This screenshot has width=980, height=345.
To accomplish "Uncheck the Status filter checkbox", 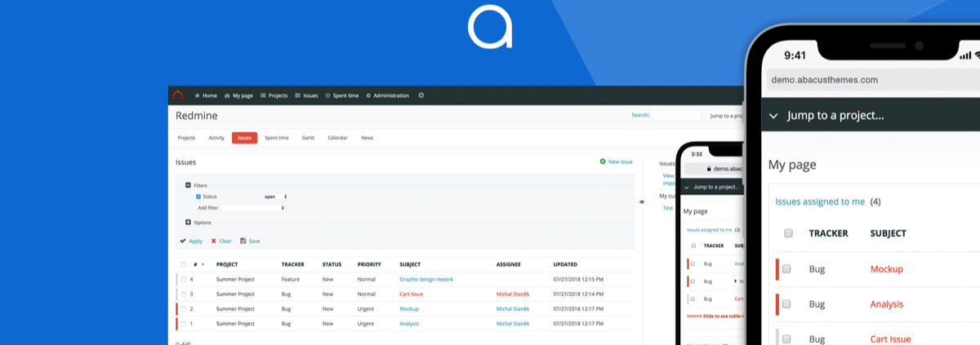I will pos(198,197).
